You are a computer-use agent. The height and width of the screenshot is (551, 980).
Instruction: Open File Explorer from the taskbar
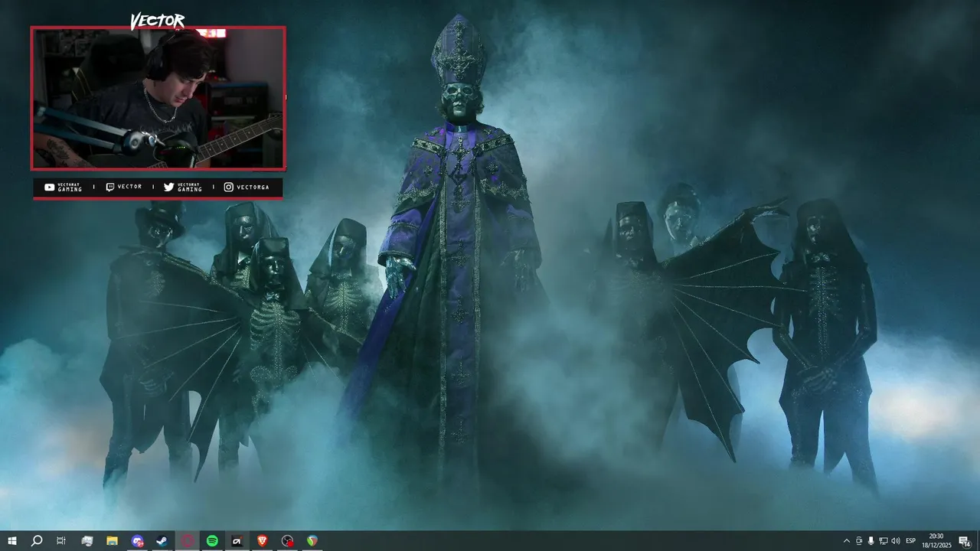click(x=112, y=541)
